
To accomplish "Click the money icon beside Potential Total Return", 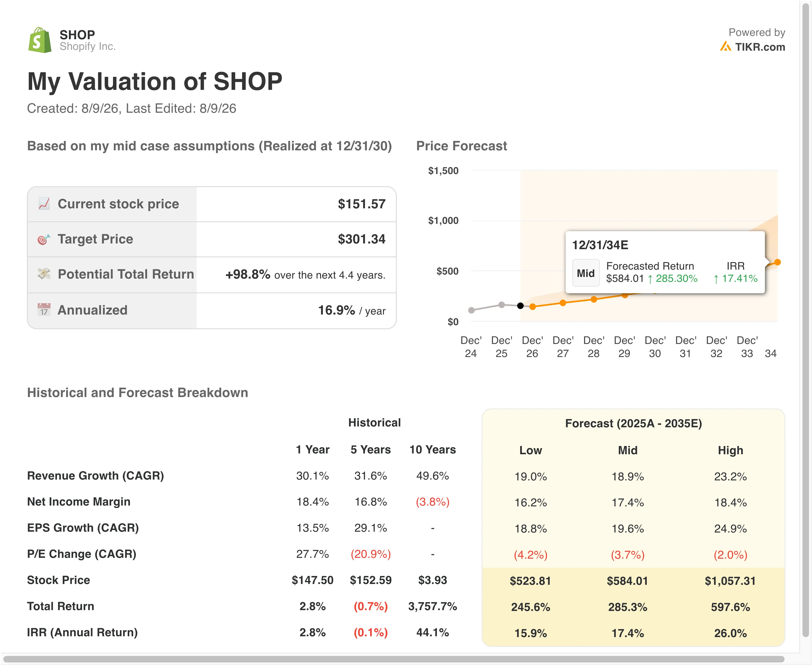I will (x=44, y=274).
